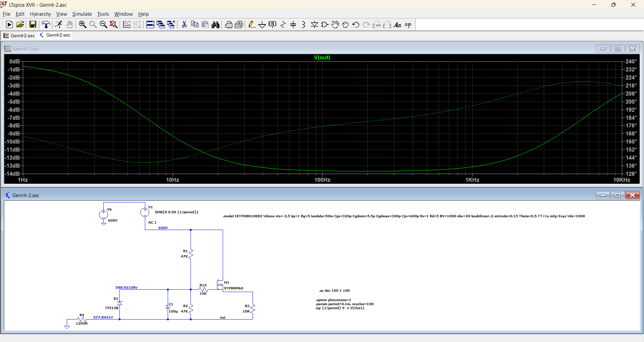
Task: Select the Label Net tool
Action: click(273, 24)
